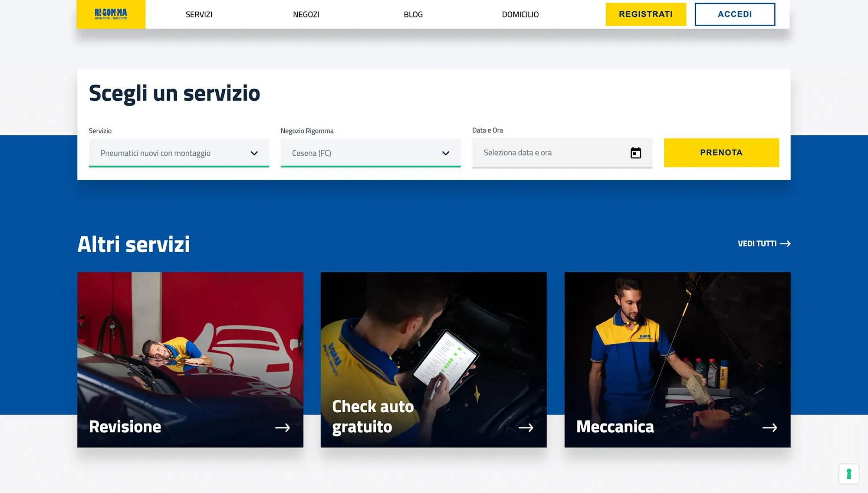This screenshot has width=868, height=493.
Task: Click the arrow on Revisione card
Action: pos(283,427)
